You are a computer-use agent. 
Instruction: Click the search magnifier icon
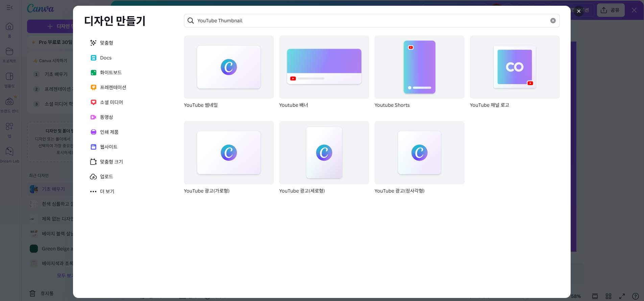point(191,21)
